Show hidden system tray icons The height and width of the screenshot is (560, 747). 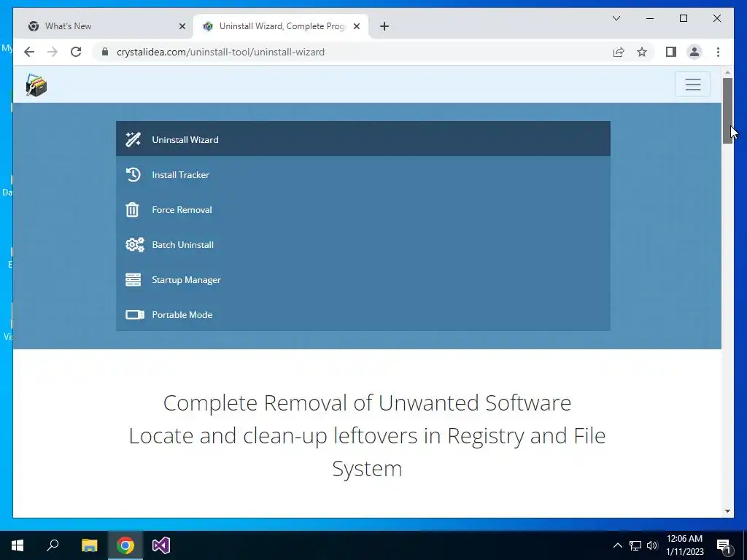coord(617,545)
